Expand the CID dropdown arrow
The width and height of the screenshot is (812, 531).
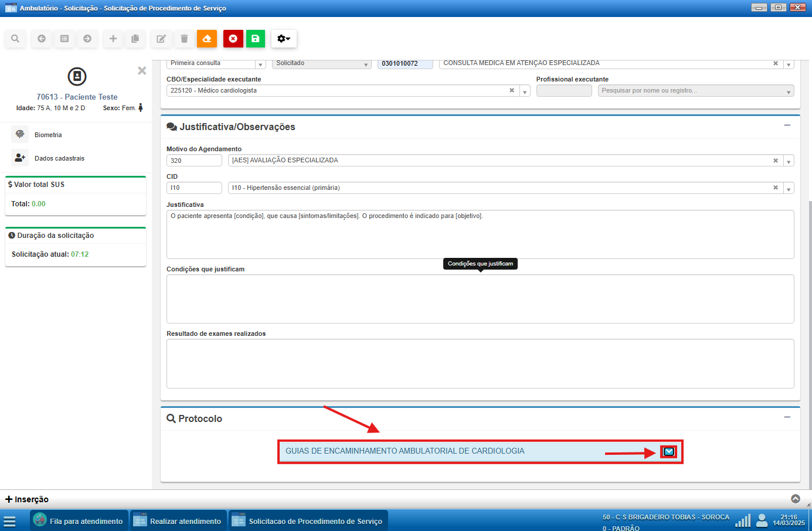coord(789,189)
